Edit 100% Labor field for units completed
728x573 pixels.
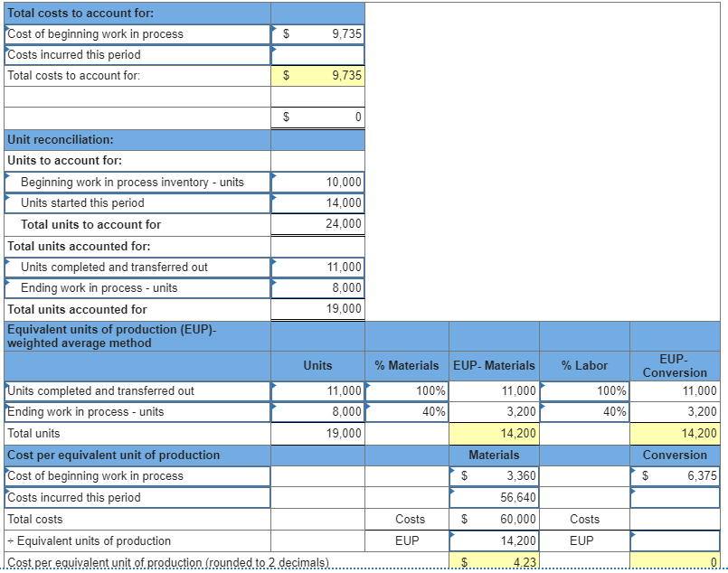tap(584, 391)
